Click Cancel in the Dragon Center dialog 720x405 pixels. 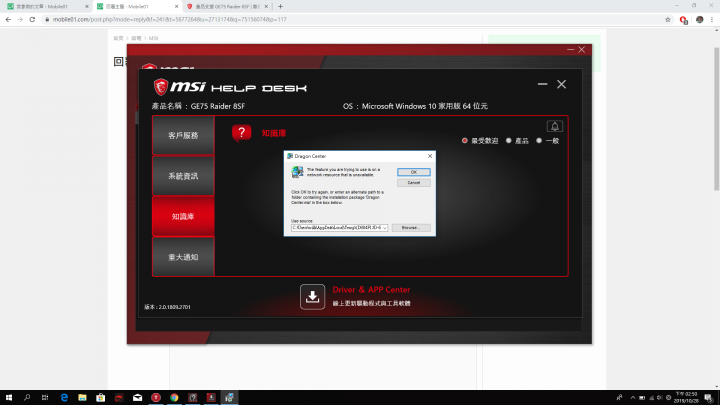pos(414,183)
